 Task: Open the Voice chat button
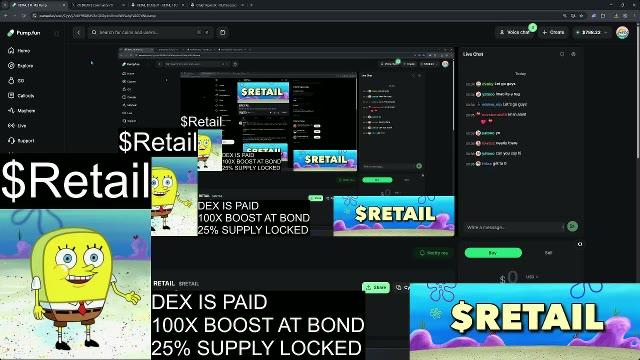coord(515,32)
